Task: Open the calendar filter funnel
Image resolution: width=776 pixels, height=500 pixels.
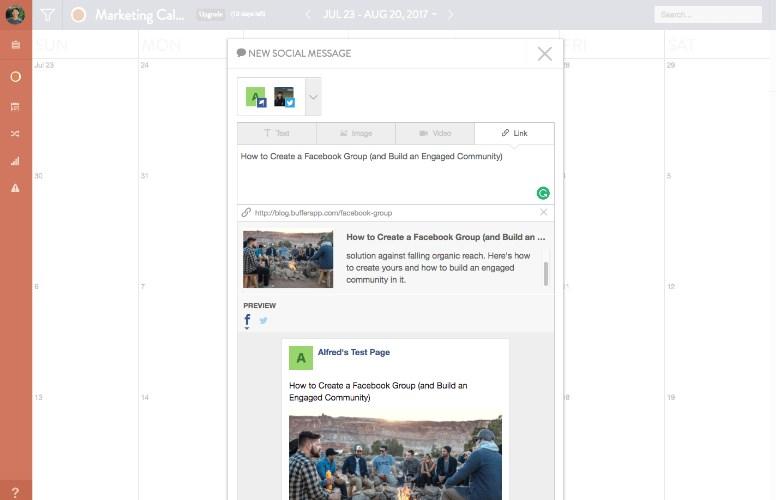Action: click(48, 15)
